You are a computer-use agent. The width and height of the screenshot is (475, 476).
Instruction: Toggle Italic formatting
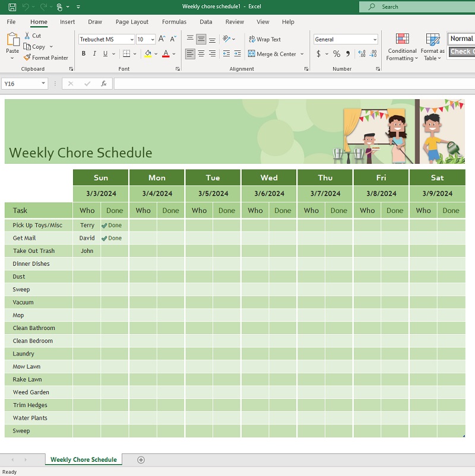(x=94, y=54)
